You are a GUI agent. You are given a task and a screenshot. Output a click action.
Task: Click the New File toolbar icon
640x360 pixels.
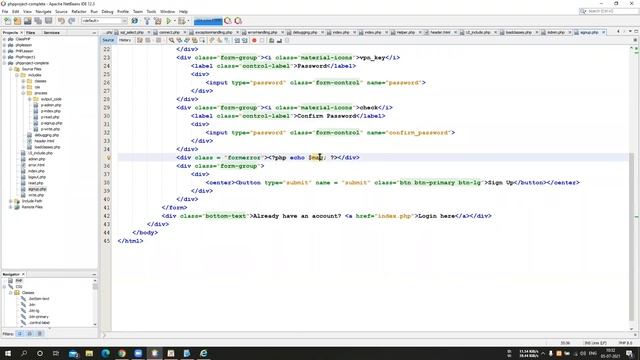coord(7,21)
